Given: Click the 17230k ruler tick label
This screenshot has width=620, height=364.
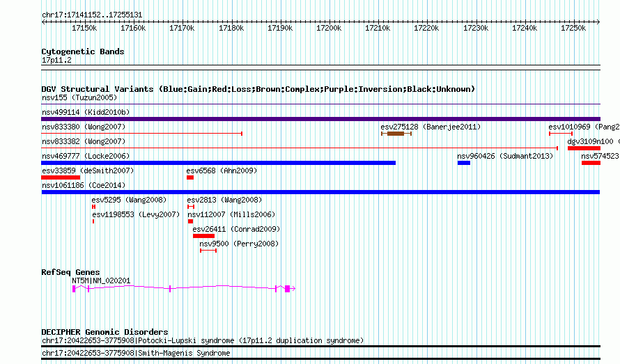Looking at the screenshot, I should 476,29.
